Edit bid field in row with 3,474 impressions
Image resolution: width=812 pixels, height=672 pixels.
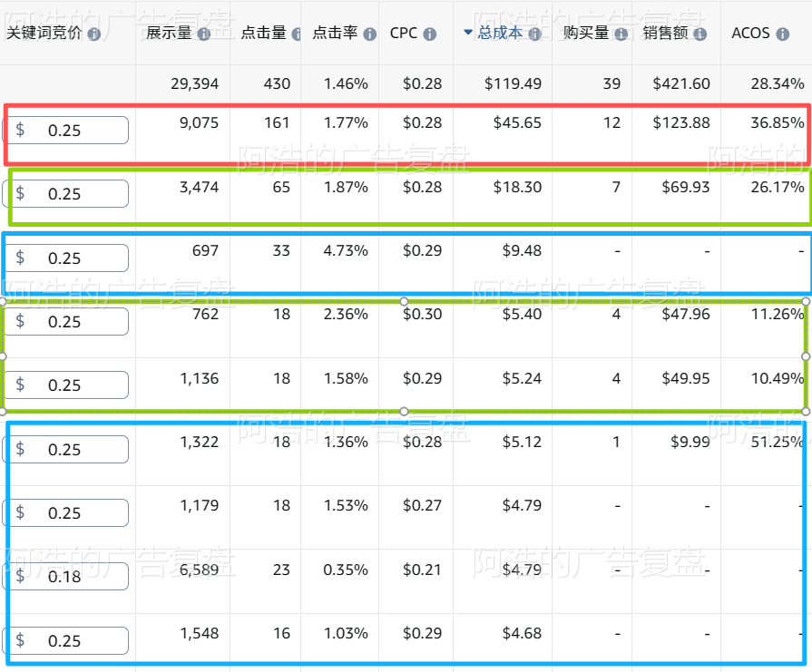tap(65, 194)
